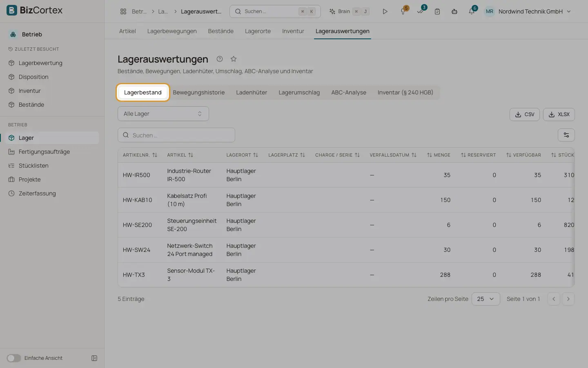The image size is (588, 368).
Task: Go to next page of results
Action: (568, 299)
